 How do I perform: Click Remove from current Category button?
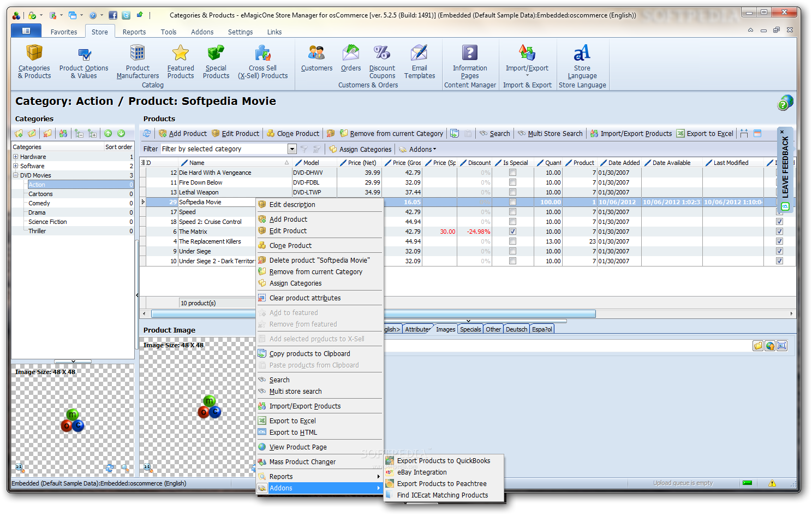pyautogui.click(x=391, y=133)
